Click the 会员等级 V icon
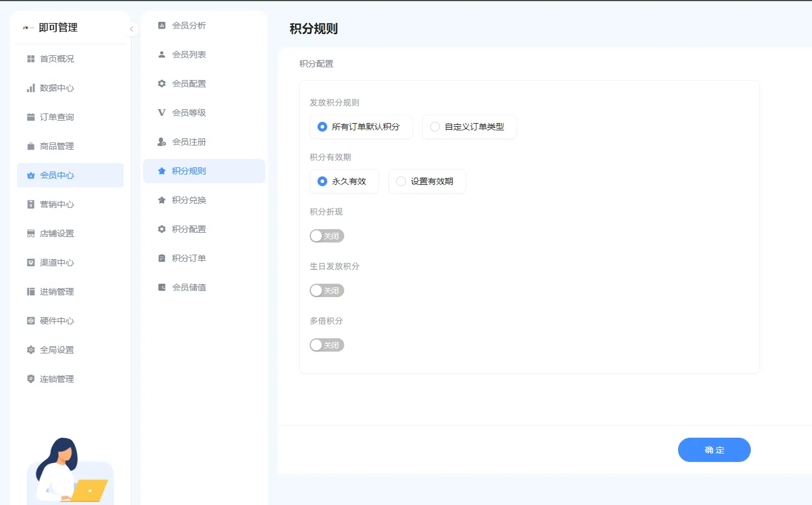The height and width of the screenshot is (505, 812). (x=162, y=112)
